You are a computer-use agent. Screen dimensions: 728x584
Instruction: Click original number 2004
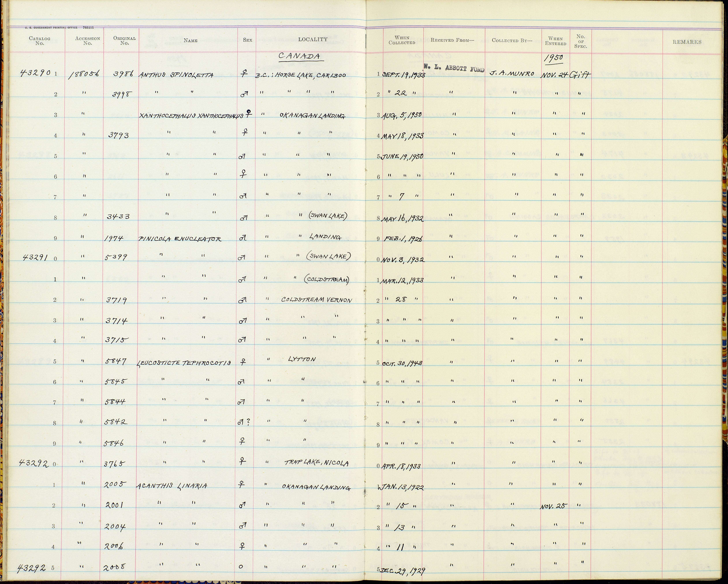tap(115, 526)
